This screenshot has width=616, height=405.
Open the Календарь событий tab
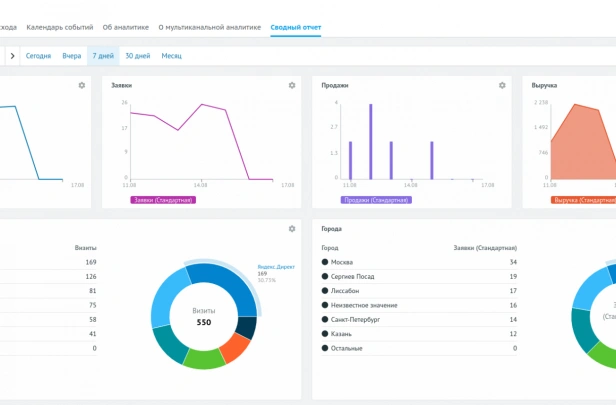point(60,27)
